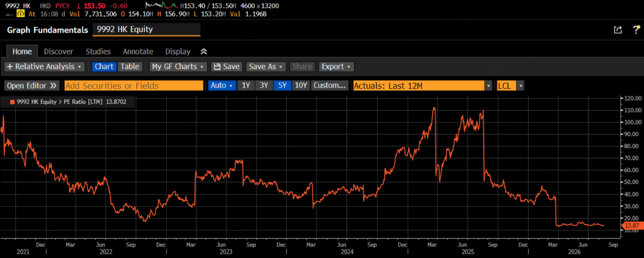Click the 2024 year label on x-axis
644x258 pixels.
click(347, 251)
